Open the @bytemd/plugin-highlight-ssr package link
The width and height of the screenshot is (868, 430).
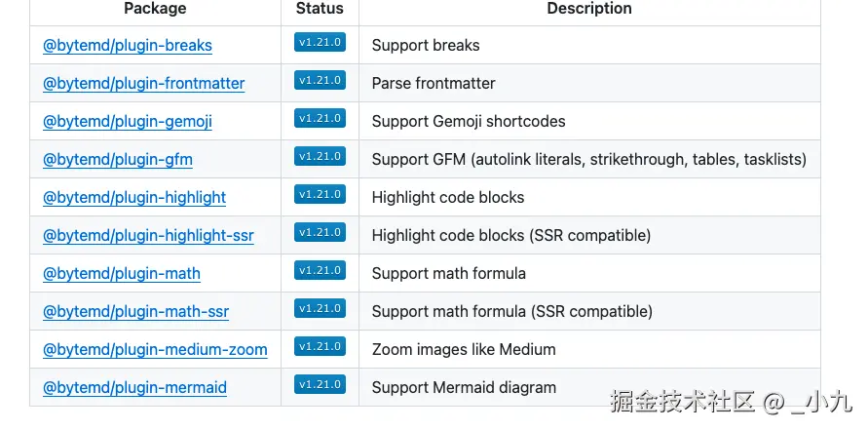click(x=148, y=236)
